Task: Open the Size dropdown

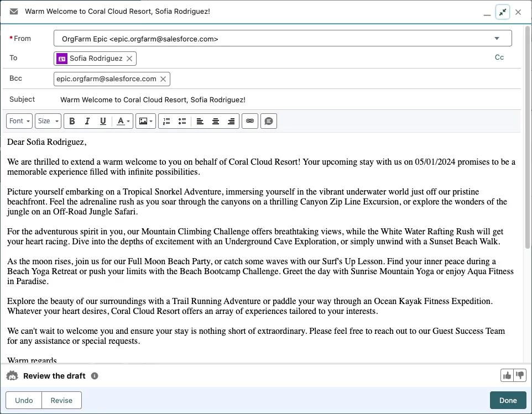Action: pos(48,121)
